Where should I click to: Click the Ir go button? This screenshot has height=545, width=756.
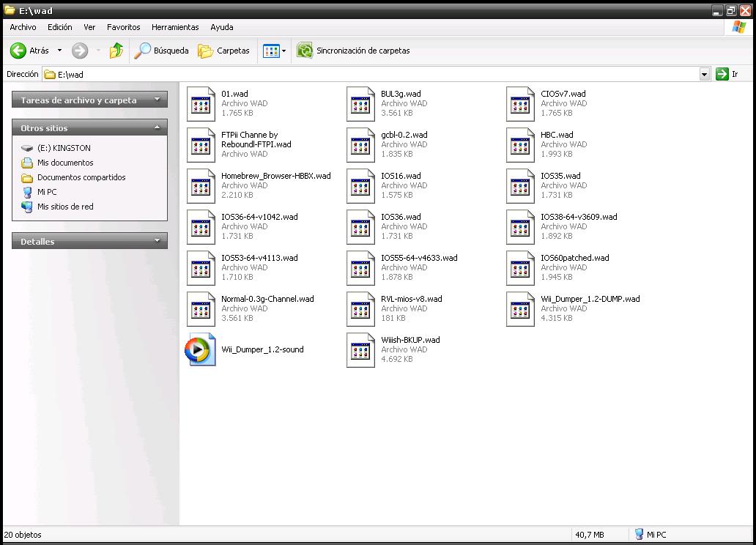[727, 74]
